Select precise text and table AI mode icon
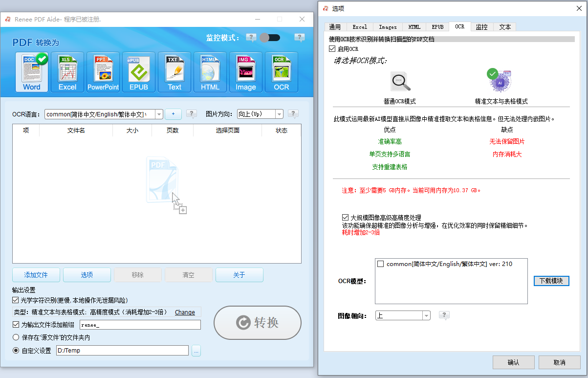 point(499,80)
